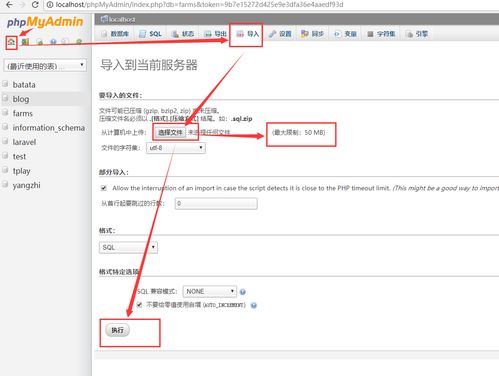Click the 数据库 tab's database icon

(x=104, y=34)
